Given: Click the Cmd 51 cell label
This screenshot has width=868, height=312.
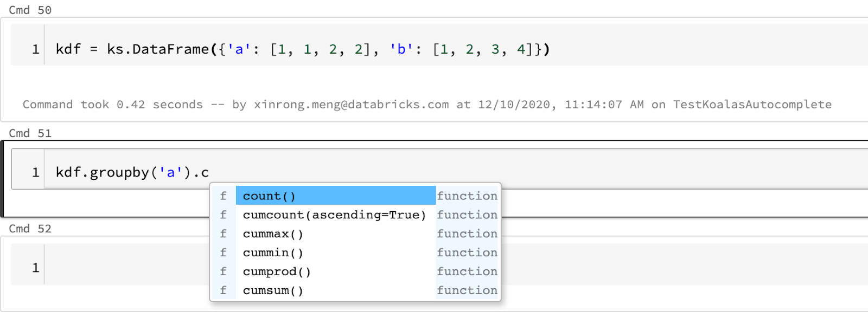Looking at the screenshot, I should point(30,133).
